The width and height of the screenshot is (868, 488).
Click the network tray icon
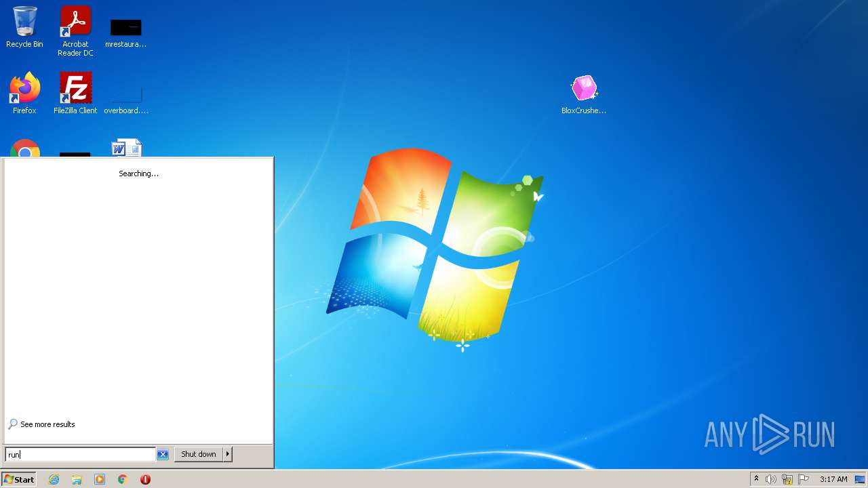787,479
